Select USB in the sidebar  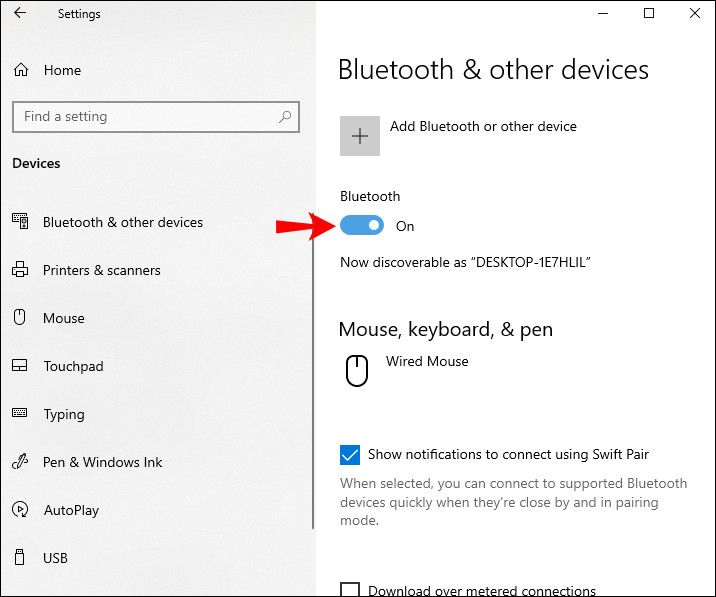[x=56, y=558]
